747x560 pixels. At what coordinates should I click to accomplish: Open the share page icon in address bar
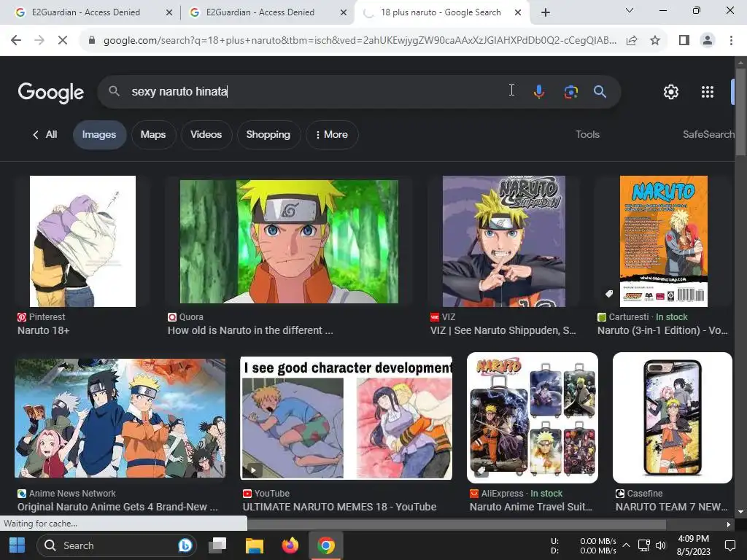point(632,41)
